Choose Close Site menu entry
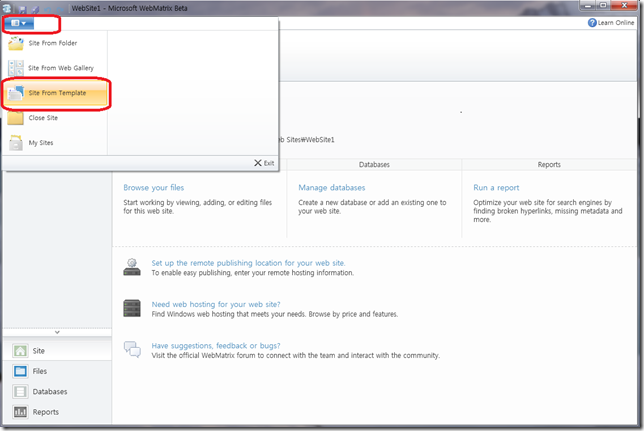 (x=56, y=118)
